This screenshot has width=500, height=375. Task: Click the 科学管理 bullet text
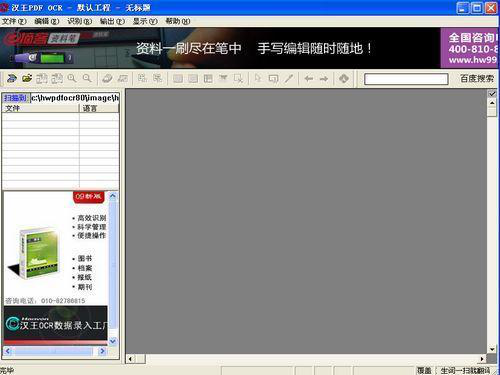92,227
